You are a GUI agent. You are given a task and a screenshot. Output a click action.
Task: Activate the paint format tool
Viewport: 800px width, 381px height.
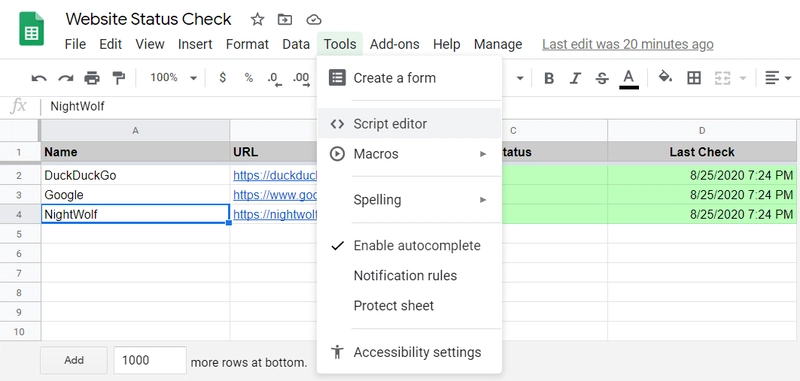pos(118,78)
